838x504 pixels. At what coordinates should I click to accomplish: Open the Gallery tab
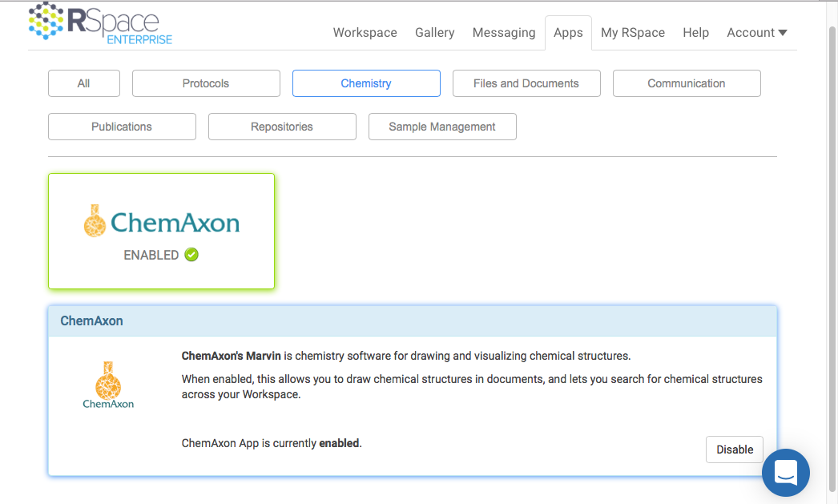(x=434, y=33)
